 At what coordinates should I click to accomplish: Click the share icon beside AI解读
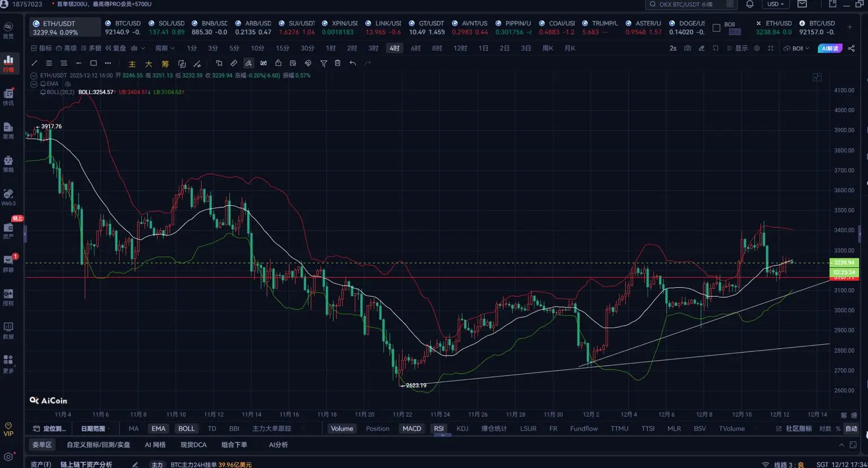pyautogui.click(x=851, y=49)
